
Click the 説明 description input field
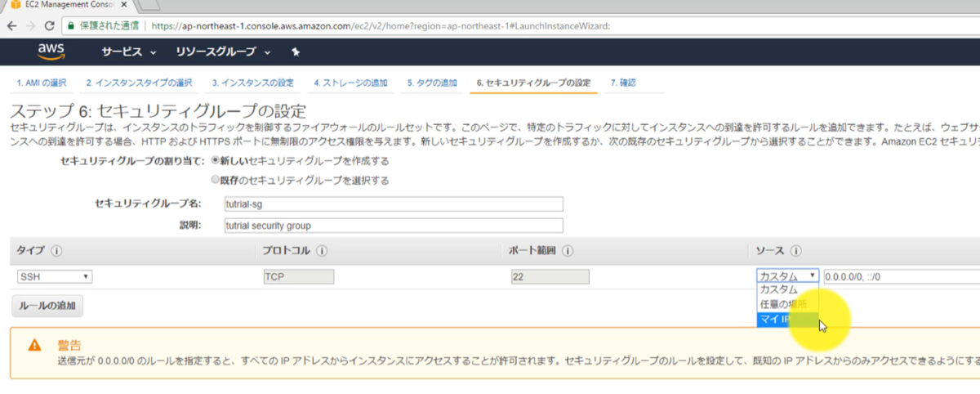394,226
